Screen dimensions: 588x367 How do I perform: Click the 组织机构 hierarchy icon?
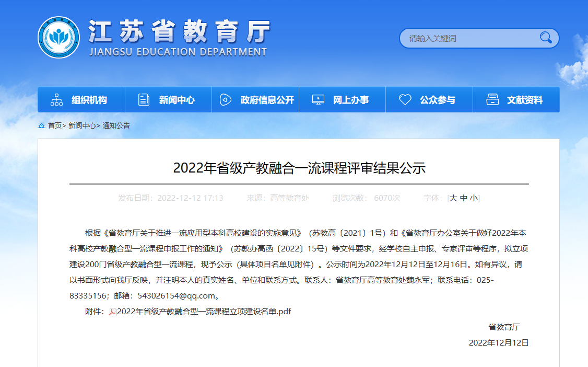[x=56, y=100]
